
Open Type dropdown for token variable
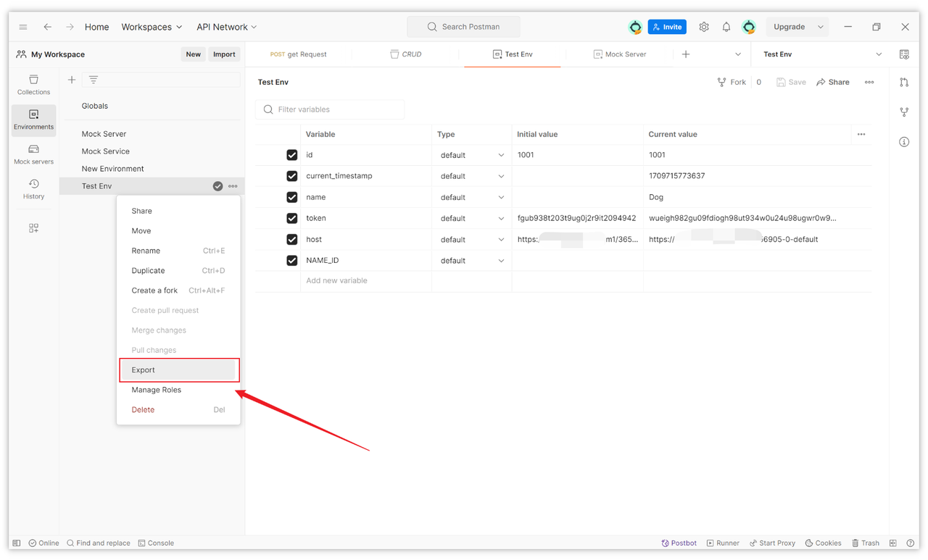(x=472, y=218)
